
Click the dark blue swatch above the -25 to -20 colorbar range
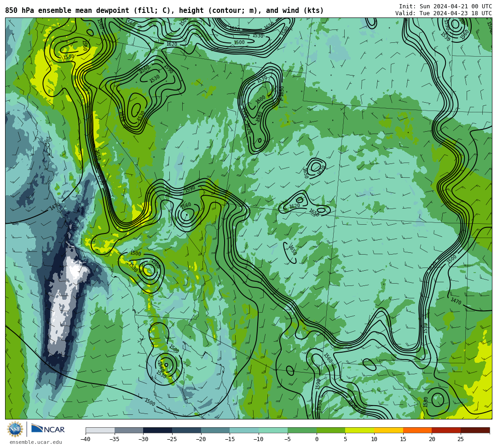[186, 430]
